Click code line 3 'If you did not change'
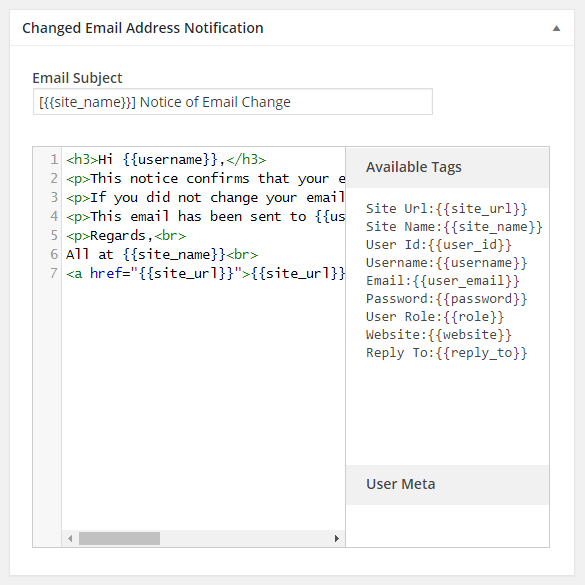Viewport: 585px width, 585px height. click(x=205, y=198)
